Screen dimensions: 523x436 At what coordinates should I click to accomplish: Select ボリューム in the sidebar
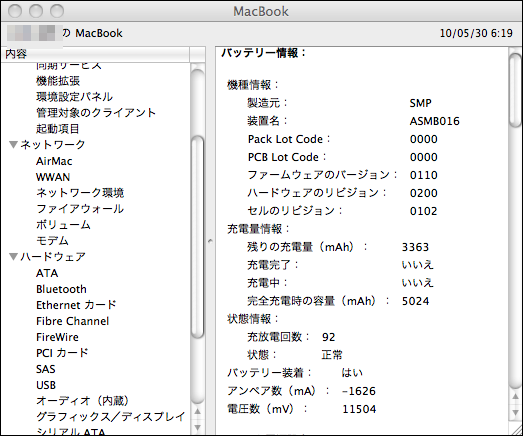point(63,225)
